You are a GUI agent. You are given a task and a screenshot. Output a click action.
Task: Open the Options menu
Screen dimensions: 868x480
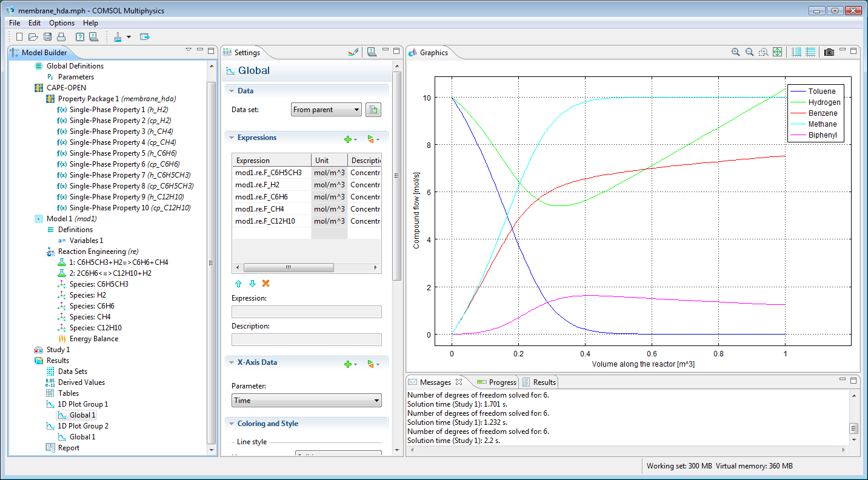(62, 23)
